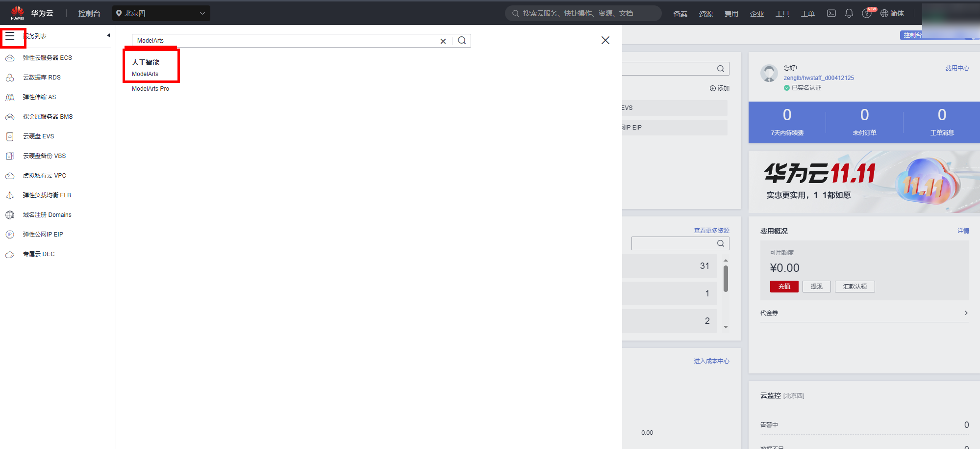Click 进入成本中心 link
Image resolution: width=980 pixels, height=449 pixels.
click(x=712, y=361)
